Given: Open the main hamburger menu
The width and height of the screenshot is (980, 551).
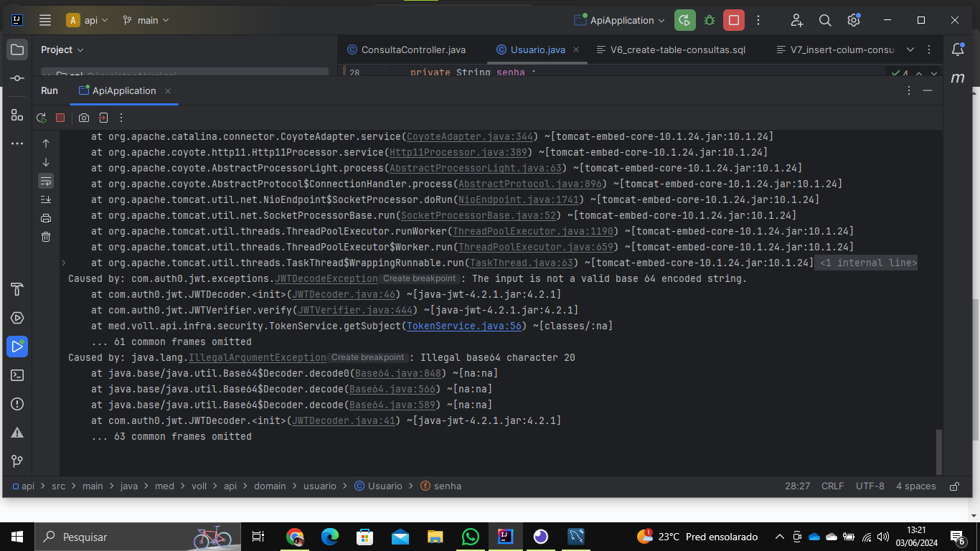Looking at the screenshot, I should [x=45, y=20].
